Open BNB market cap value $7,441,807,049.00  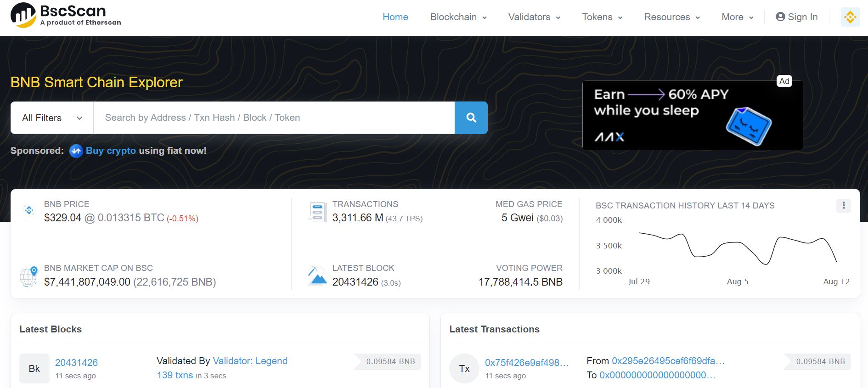(x=87, y=282)
